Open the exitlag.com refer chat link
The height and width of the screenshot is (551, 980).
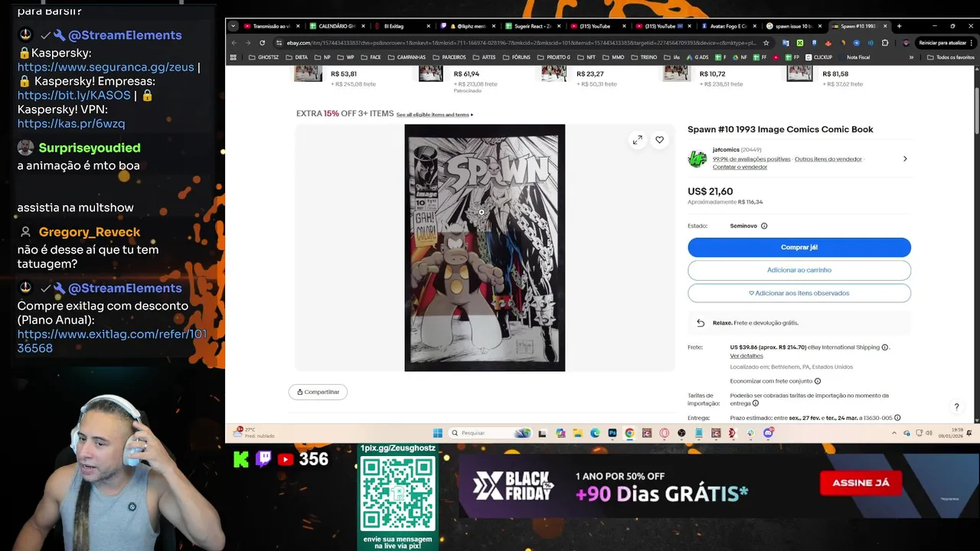point(112,341)
